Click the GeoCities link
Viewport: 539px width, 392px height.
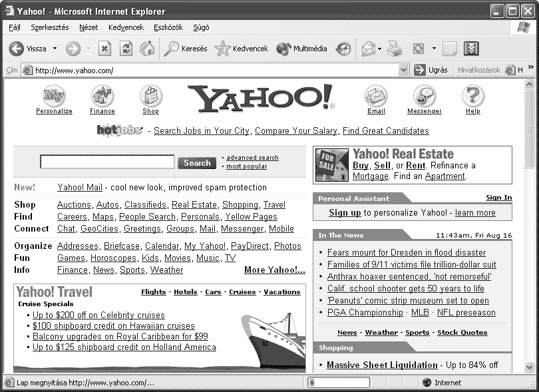[99, 229]
